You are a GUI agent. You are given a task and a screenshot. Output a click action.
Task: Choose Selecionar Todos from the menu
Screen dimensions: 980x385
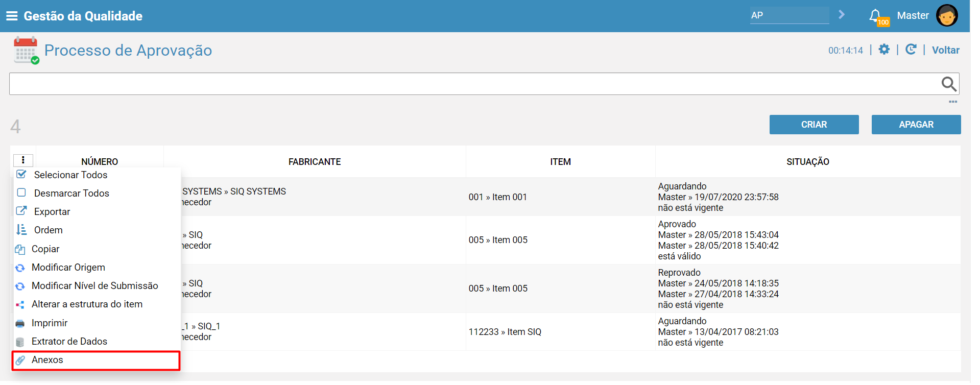pyautogui.click(x=70, y=175)
